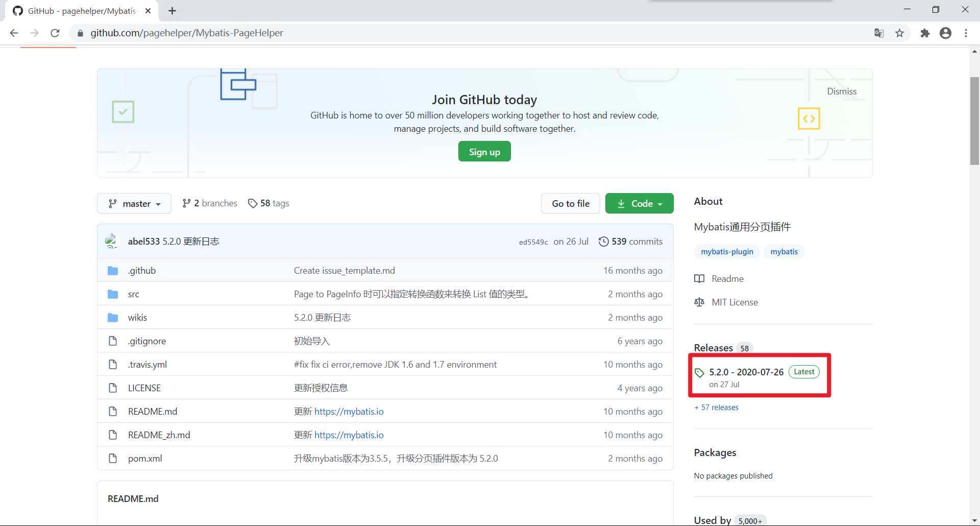Viewport: 980px width, 526px height.
Task: Open README.md in the file list
Action: click(x=153, y=412)
